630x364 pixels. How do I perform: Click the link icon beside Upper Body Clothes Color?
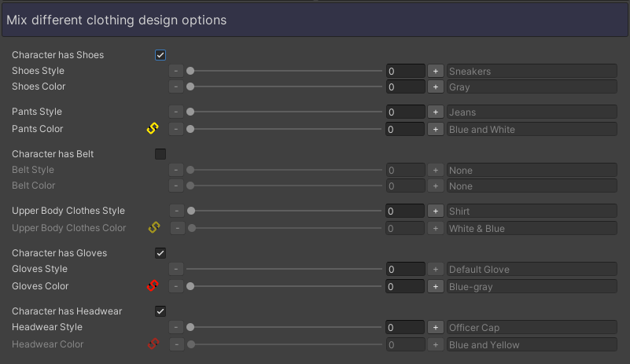[x=154, y=228]
